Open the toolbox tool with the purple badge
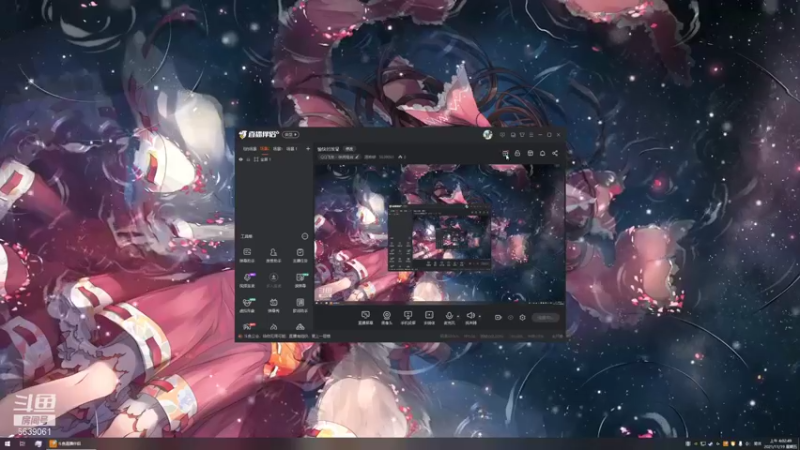Viewport: 800px width, 450px height. click(x=247, y=280)
